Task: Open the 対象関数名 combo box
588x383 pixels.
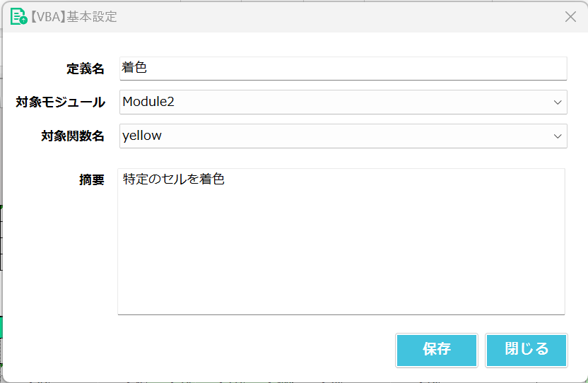Action: [x=343, y=136]
